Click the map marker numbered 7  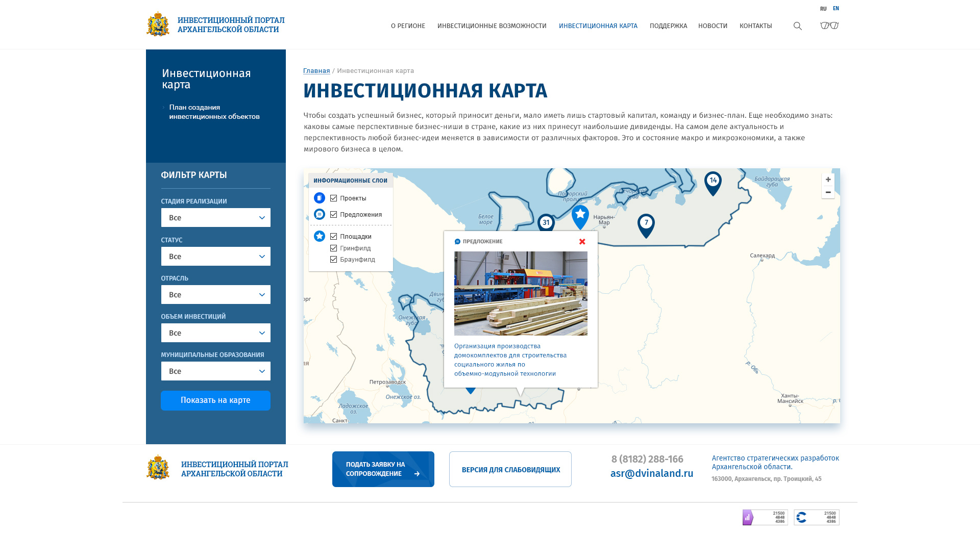646,224
